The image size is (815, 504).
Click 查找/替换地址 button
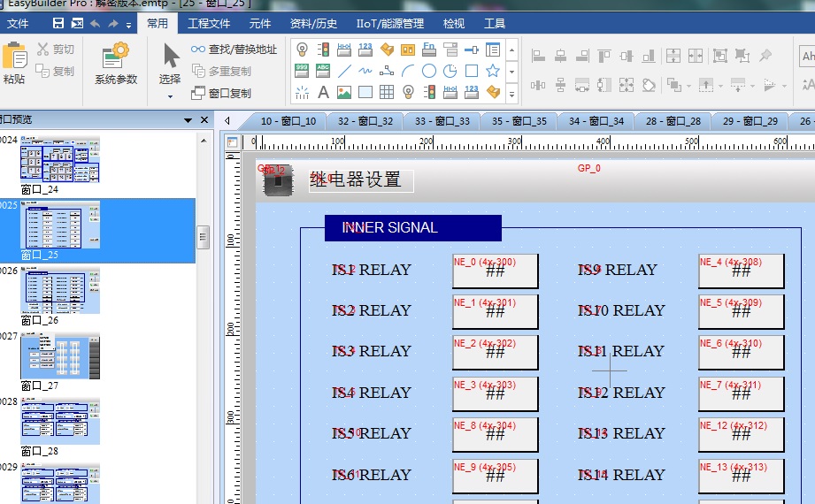235,50
